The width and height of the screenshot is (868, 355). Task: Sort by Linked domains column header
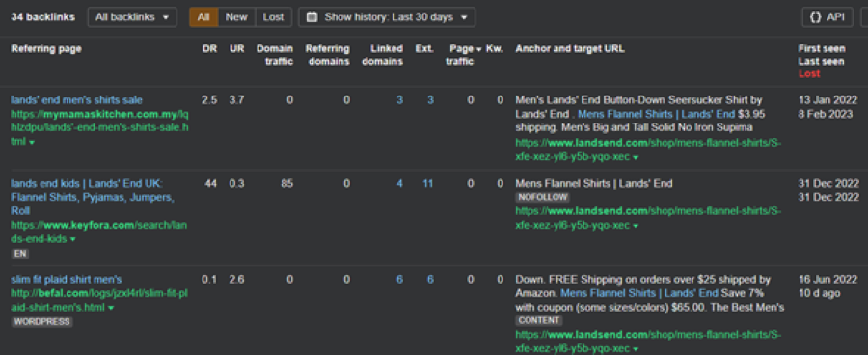tap(382, 55)
